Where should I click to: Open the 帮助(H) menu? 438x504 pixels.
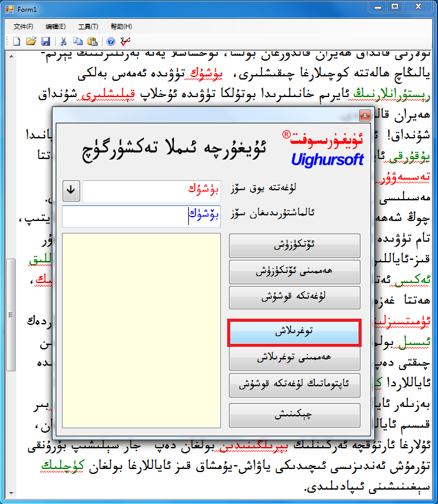point(121,26)
